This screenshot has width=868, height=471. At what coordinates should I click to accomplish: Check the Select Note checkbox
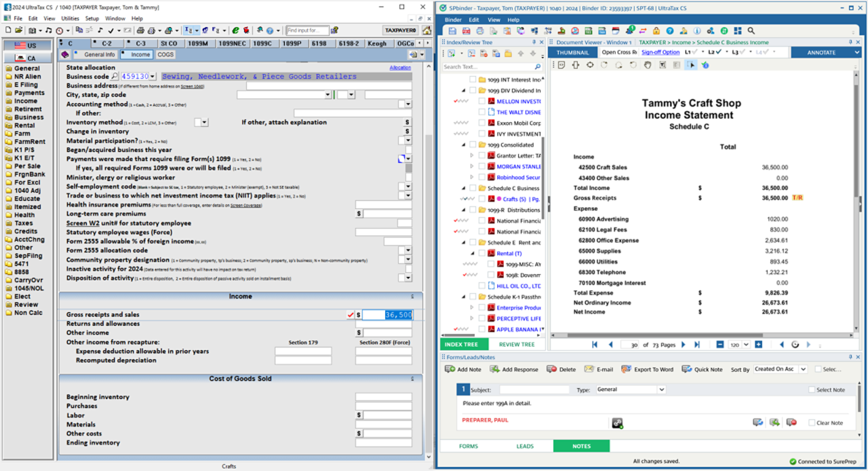[812, 390]
